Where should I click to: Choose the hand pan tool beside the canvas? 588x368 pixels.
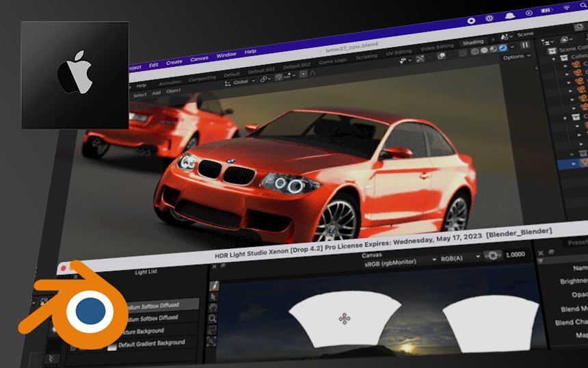click(213, 308)
